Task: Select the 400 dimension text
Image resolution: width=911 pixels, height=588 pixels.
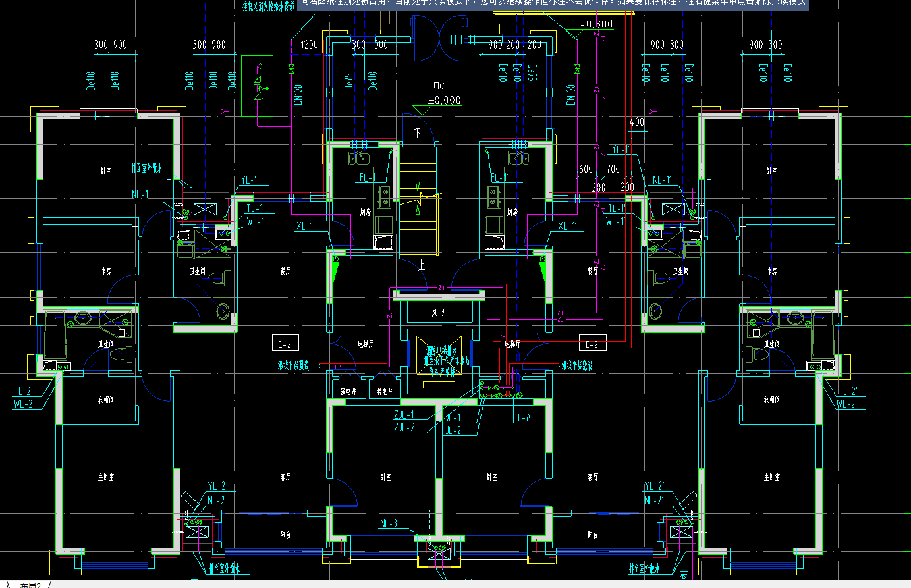Action: coord(637,122)
